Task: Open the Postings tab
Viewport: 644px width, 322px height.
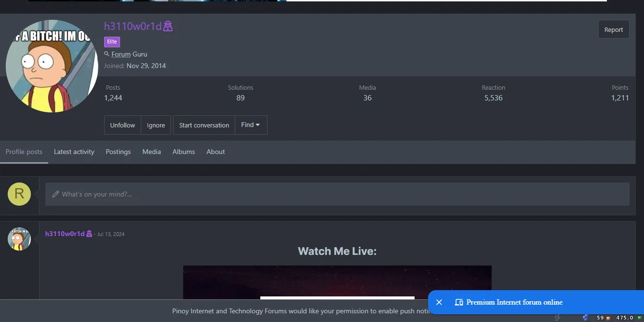Action: tap(118, 152)
